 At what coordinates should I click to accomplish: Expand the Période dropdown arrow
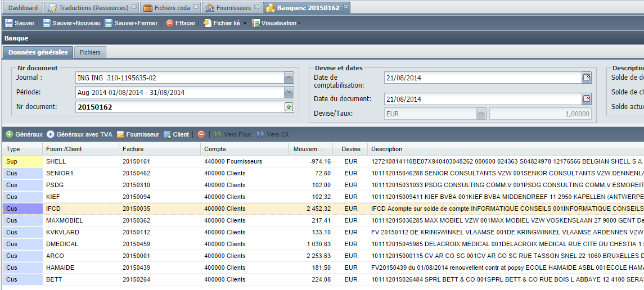coord(289,92)
